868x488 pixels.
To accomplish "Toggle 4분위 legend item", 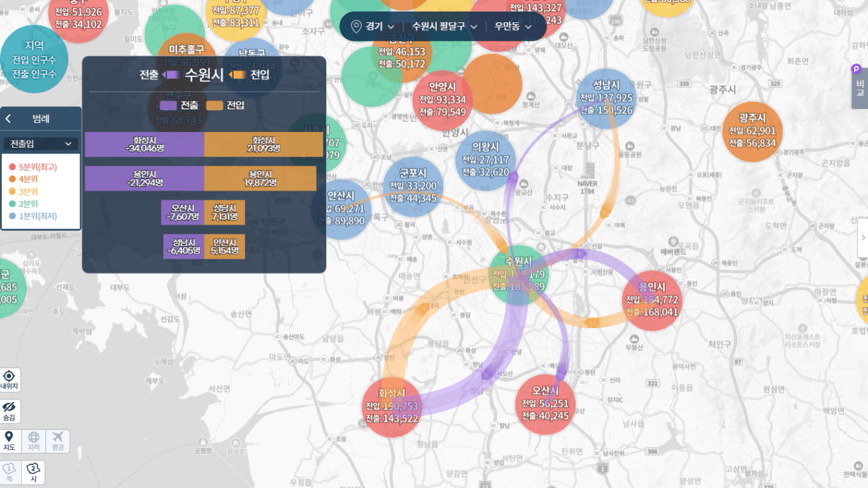I will click(24, 179).
